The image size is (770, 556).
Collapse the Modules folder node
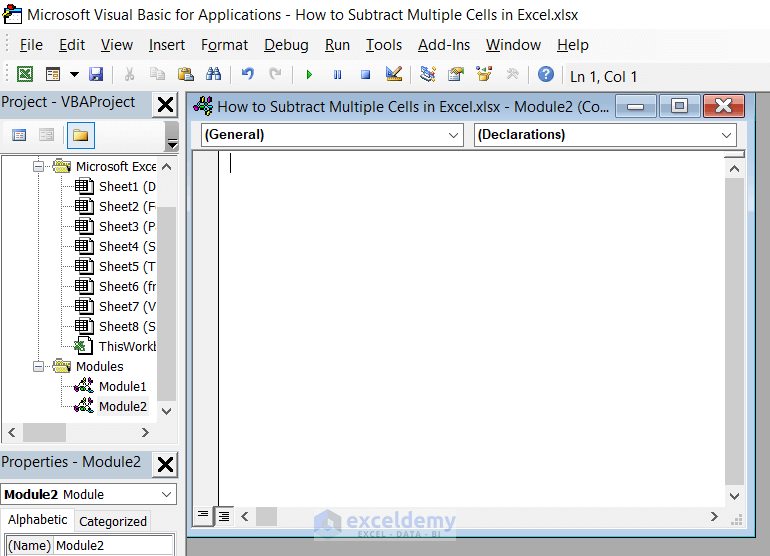[x=38, y=366]
